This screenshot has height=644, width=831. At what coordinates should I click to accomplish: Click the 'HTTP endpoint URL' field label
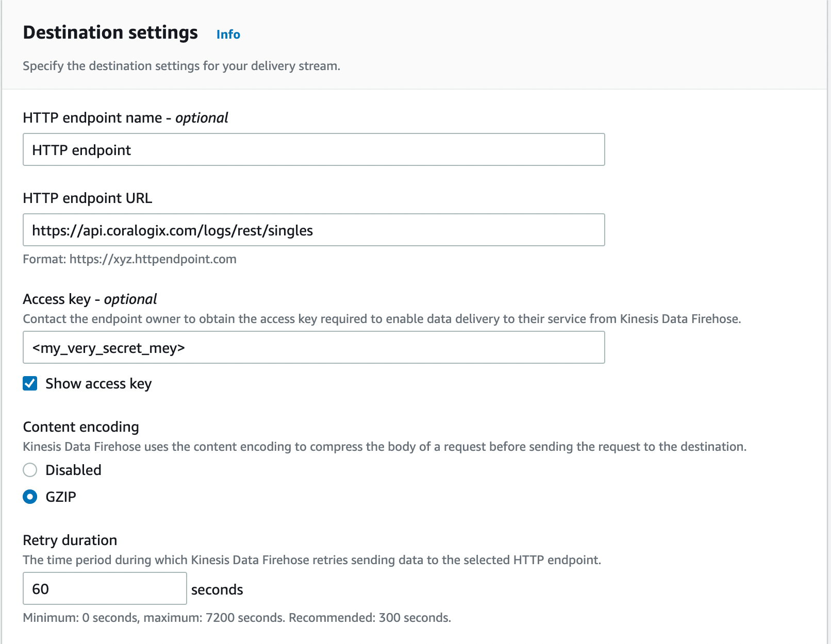88,198
